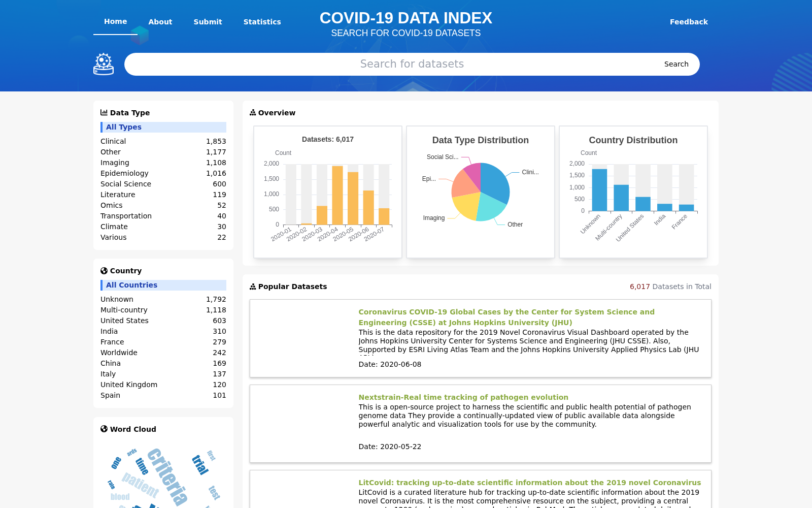
Task: Click the Date: 2020-06-08 text
Action: 390,364
